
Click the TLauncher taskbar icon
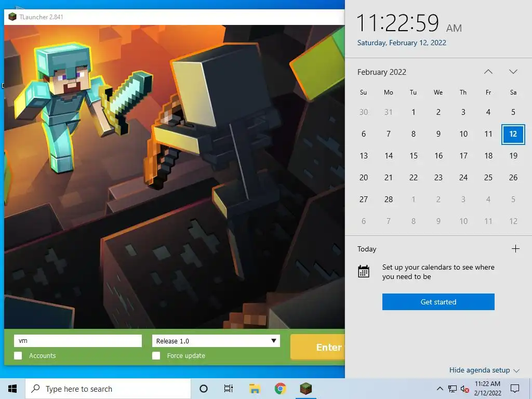[x=305, y=389]
